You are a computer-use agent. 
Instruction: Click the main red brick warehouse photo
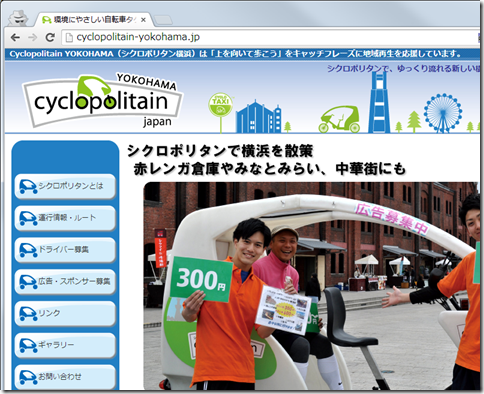point(311,286)
